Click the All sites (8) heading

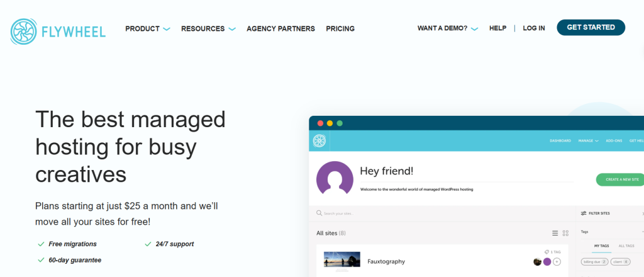(331, 233)
